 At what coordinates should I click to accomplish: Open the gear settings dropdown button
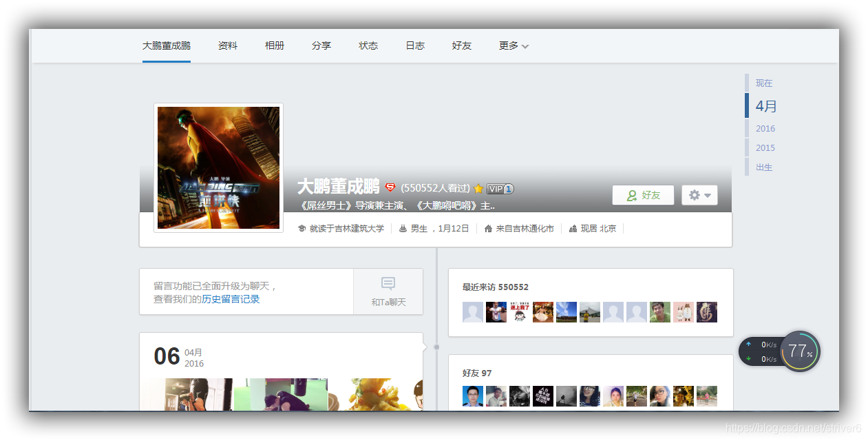pos(699,195)
